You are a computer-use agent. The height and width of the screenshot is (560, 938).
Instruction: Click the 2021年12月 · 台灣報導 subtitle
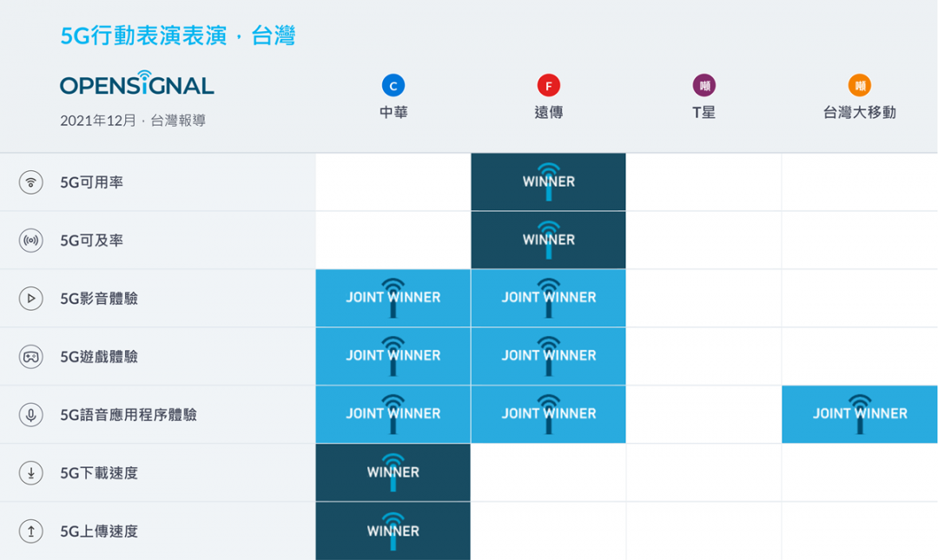(133, 121)
